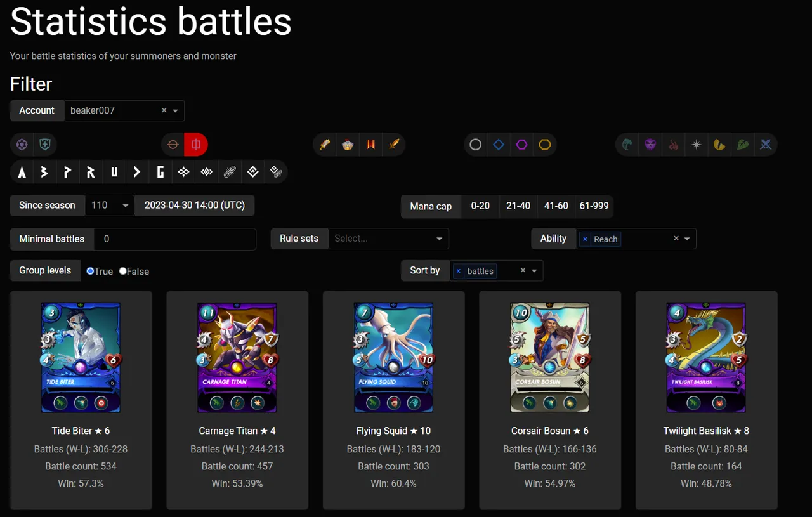812x517 pixels.
Task: Click the Account label button
Action: (x=37, y=110)
